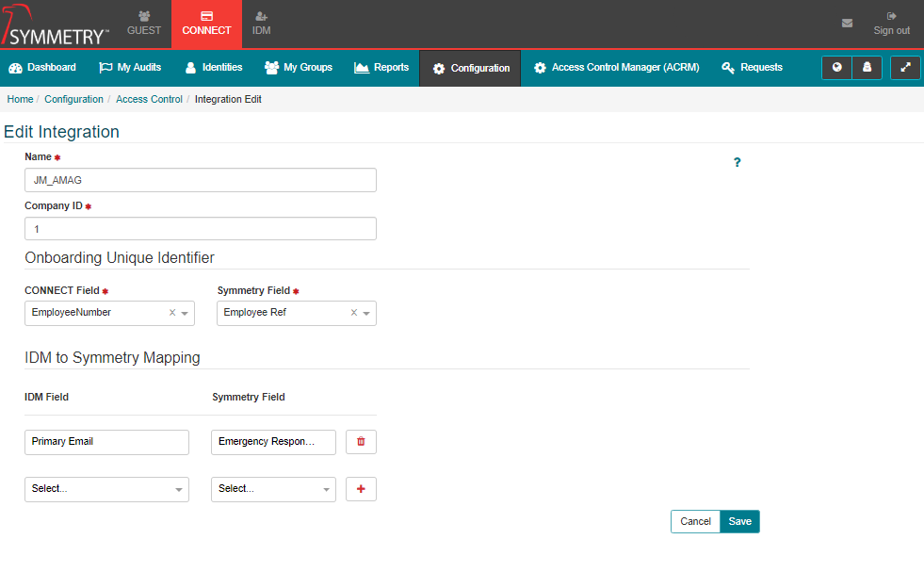924x572 pixels.
Task: Open My Groups
Action: [x=299, y=68]
